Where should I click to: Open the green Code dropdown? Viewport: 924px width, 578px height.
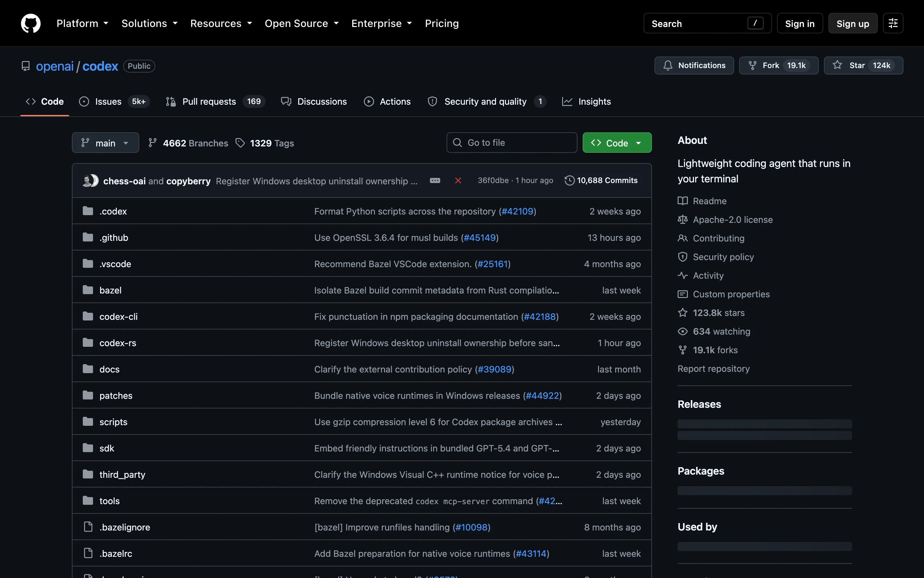tap(617, 143)
